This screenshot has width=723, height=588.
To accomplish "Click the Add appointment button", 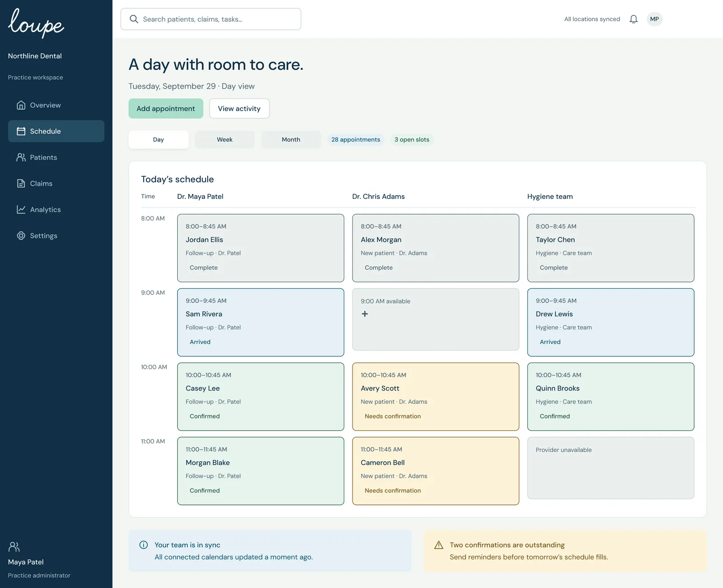I will click(166, 108).
